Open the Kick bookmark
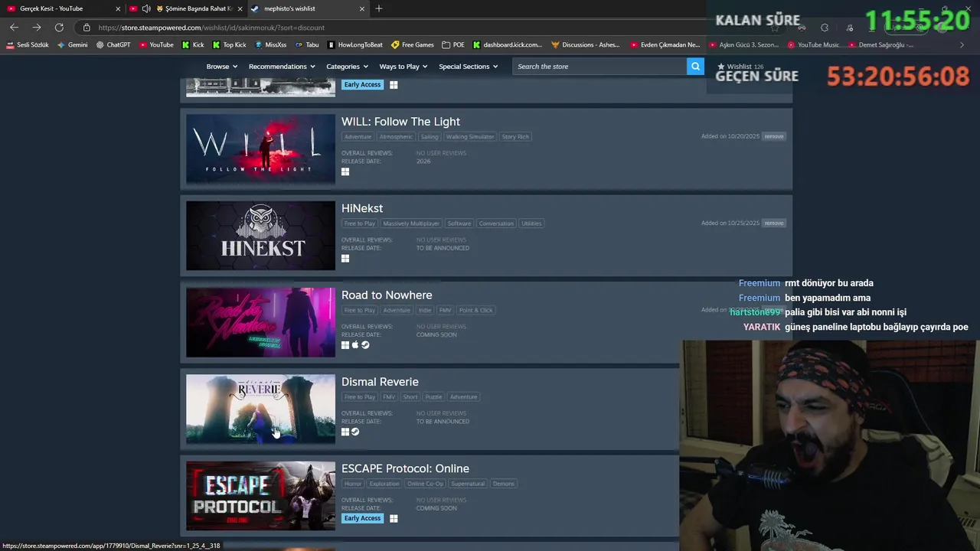Viewport: 980px width, 551px height. click(193, 45)
